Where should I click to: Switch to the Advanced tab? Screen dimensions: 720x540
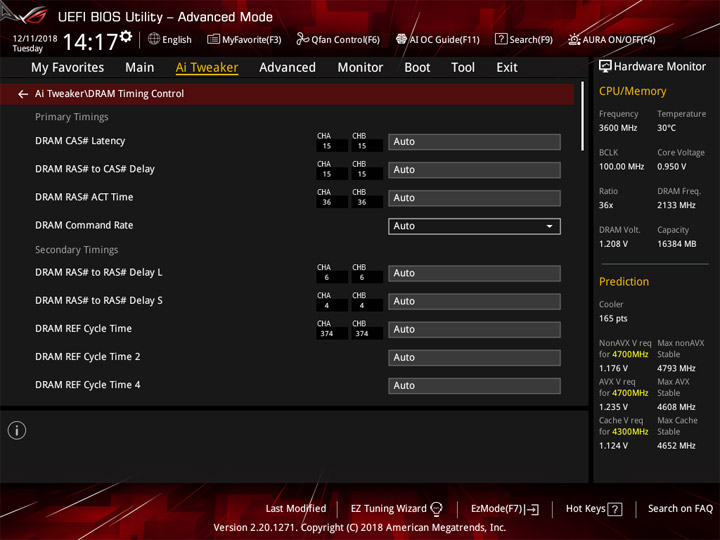tap(287, 68)
